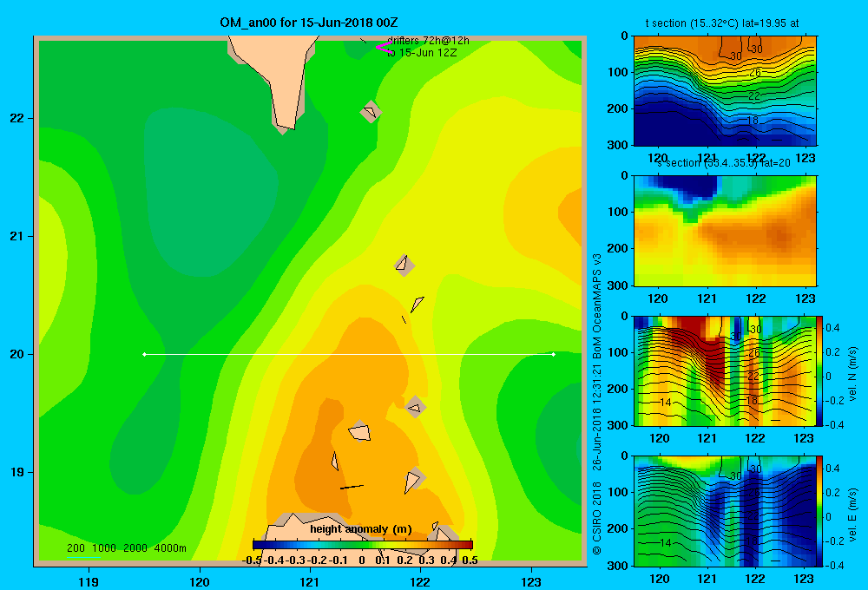Click longitude label 119 under the main map
868x590 pixels.
click(x=89, y=581)
